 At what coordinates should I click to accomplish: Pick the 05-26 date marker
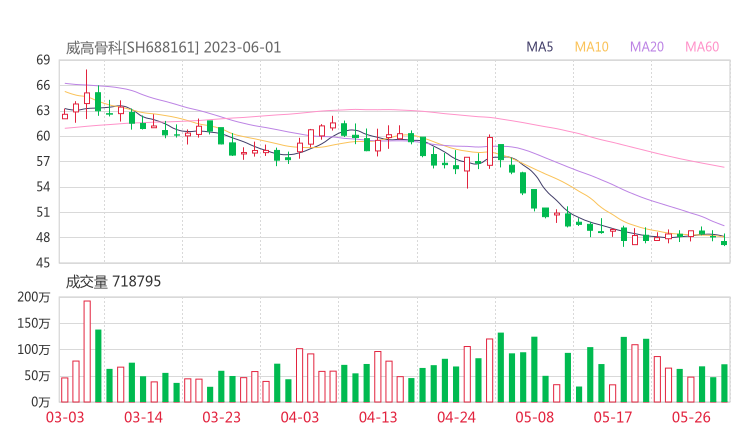692,417
